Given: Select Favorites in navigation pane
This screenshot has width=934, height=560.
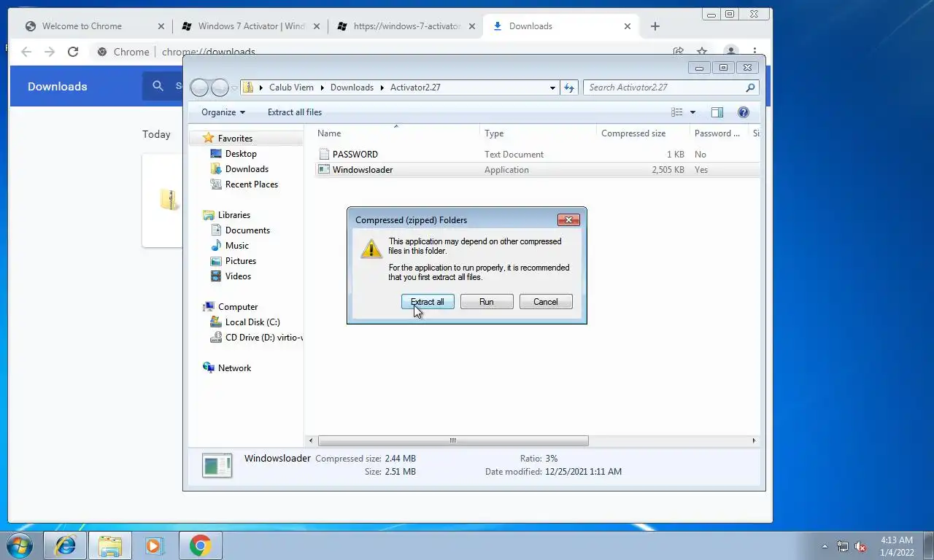Looking at the screenshot, I should coord(235,139).
